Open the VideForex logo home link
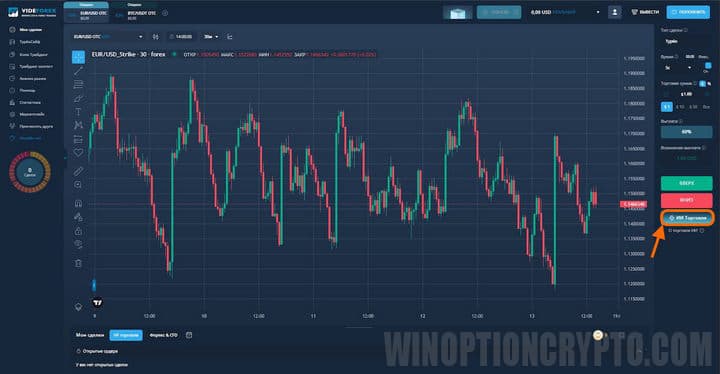The height and width of the screenshot is (374, 720). [x=32, y=12]
